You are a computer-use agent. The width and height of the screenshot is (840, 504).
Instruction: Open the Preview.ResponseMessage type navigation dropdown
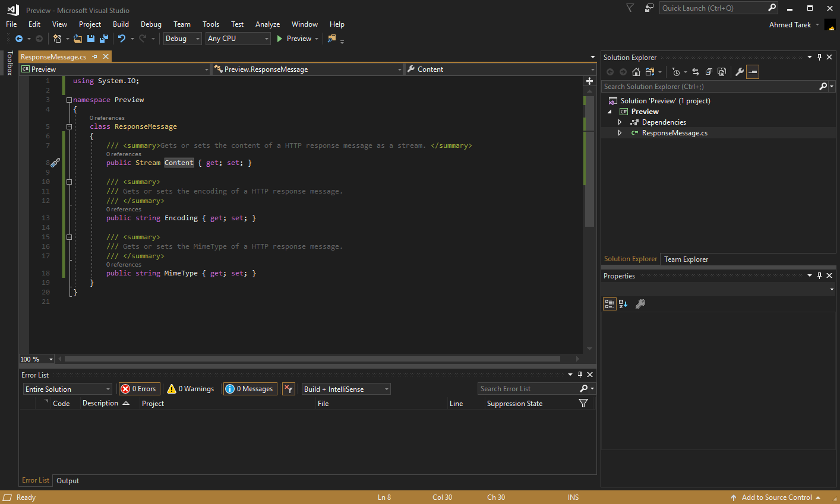click(x=307, y=69)
